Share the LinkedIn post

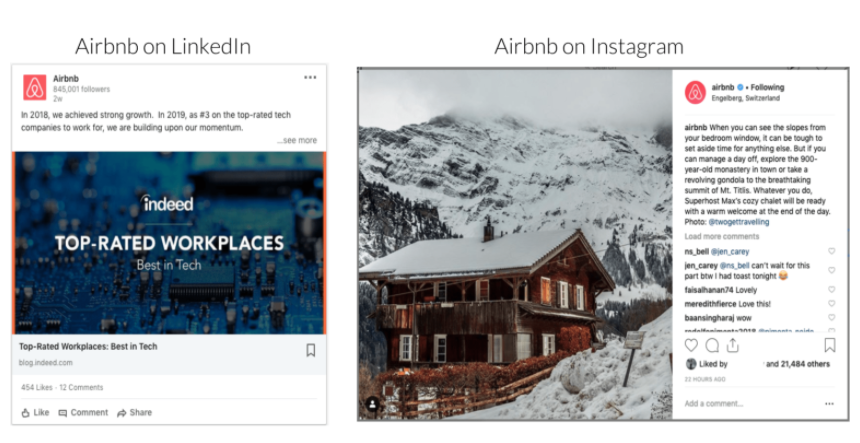pos(134,412)
